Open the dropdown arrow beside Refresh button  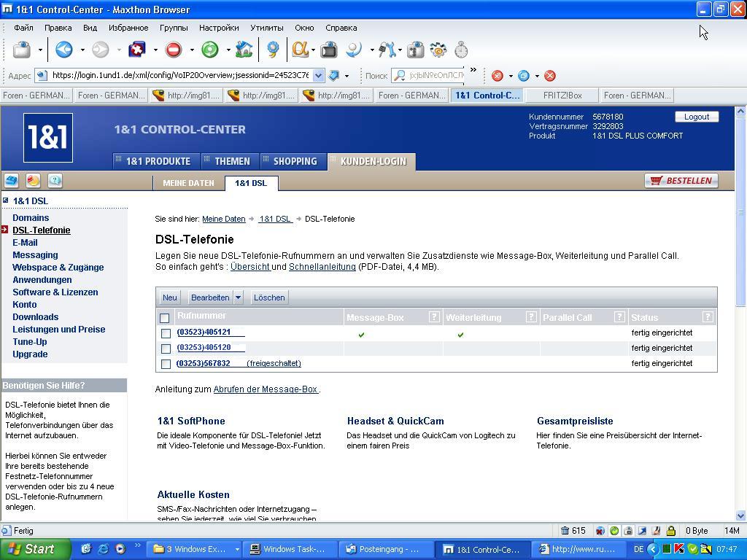[x=228, y=50]
